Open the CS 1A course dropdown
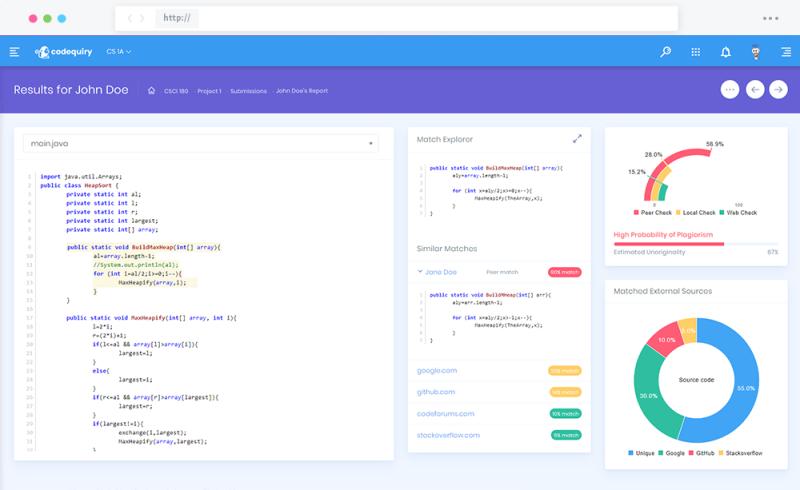 [119, 52]
